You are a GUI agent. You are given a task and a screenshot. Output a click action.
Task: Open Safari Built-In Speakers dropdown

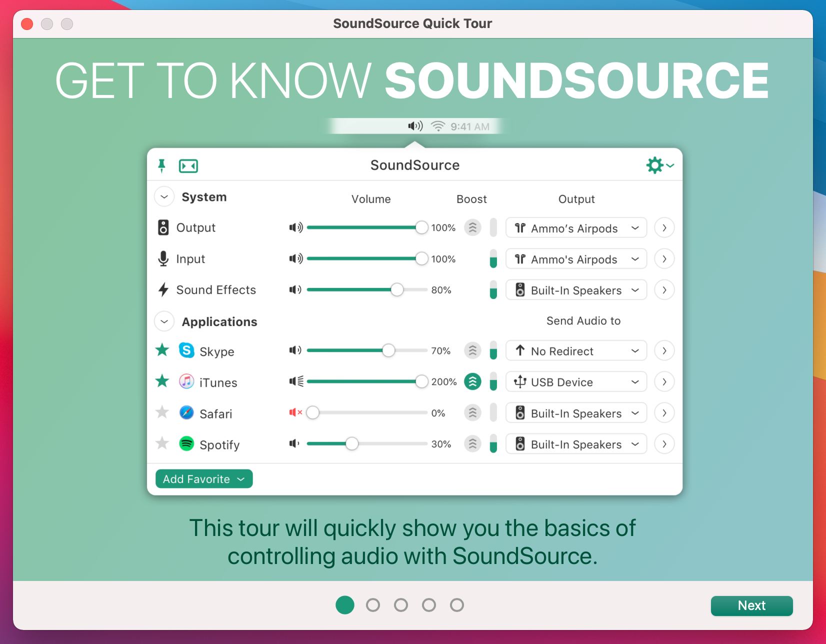pos(576,412)
